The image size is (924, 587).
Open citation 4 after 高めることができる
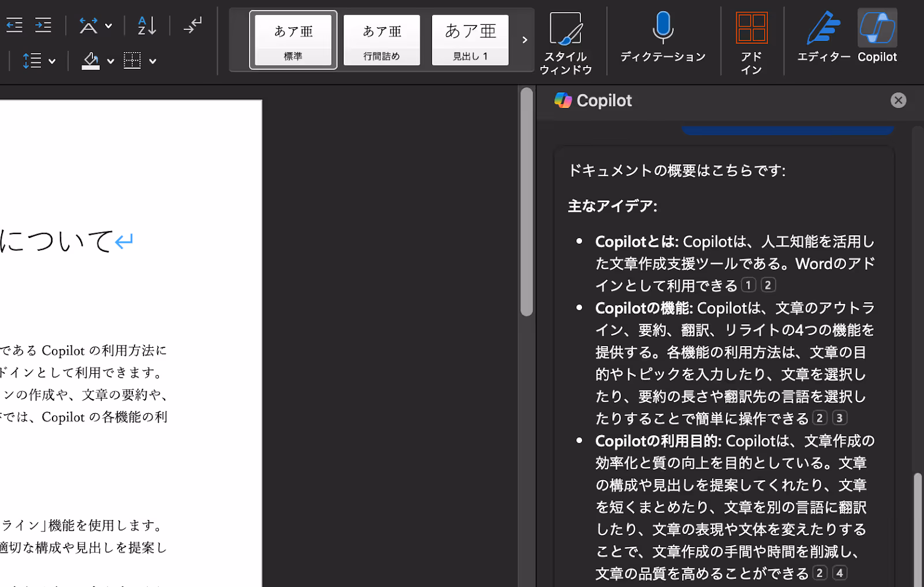[840, 573]
